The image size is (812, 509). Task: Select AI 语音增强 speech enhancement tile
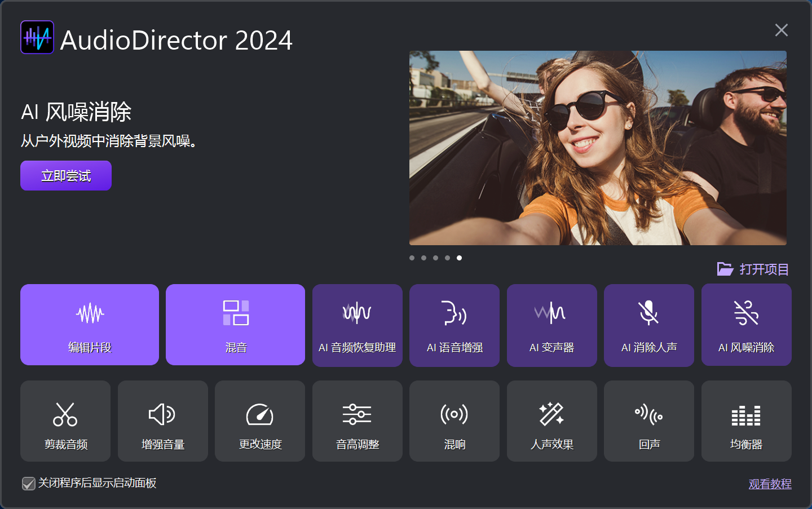[454, 325]
